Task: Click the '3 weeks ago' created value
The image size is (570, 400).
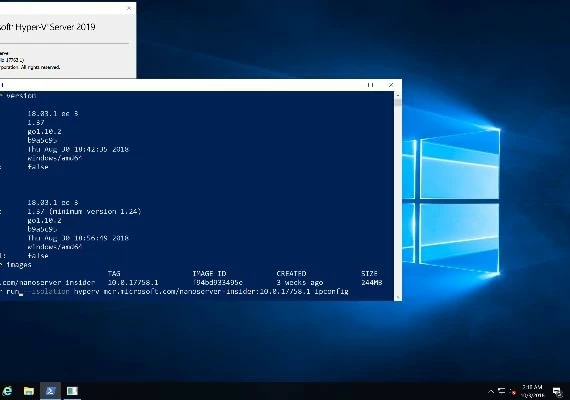Action: 300,283
